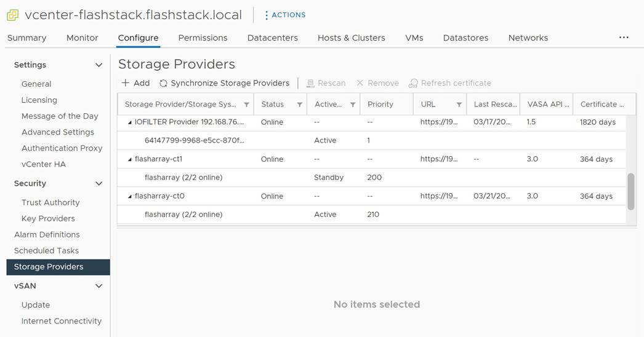Screen dimensions: 644x337
Task: Click the Refresh certificate icon
Action: pyautogui.click(x=413, y=83)
